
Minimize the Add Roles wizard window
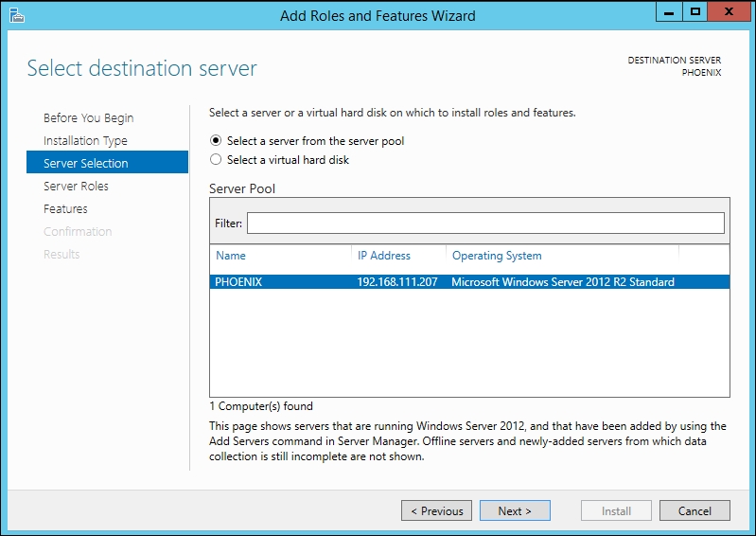669,12
